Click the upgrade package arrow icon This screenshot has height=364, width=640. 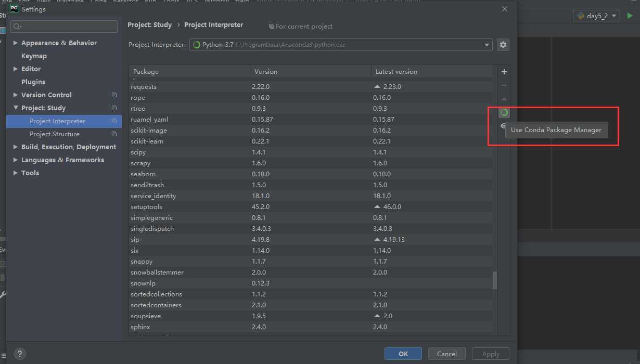[x=504, y=99]
